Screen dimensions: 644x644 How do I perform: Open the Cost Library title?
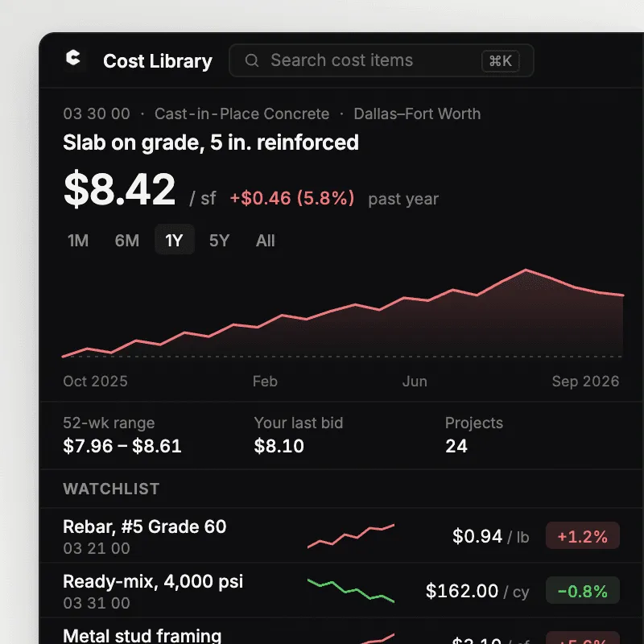(158, 61)
